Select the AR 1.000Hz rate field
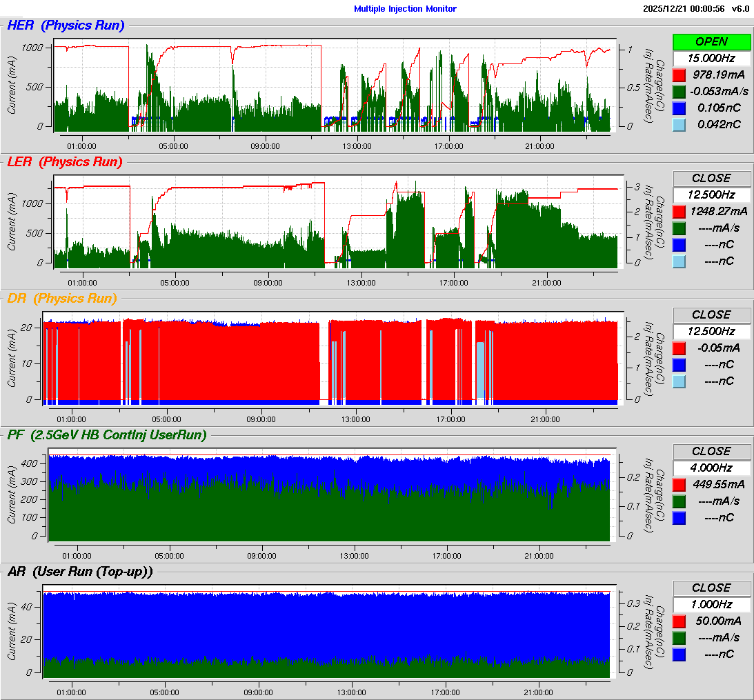This screenshot has height=700, width=754. [x=711, y=604]
